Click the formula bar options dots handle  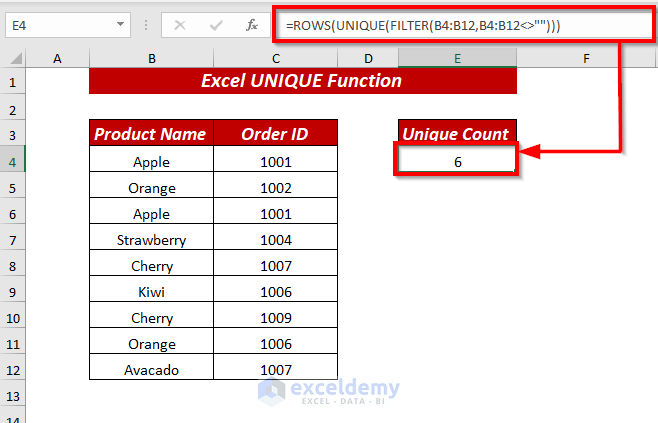(146, 26)
